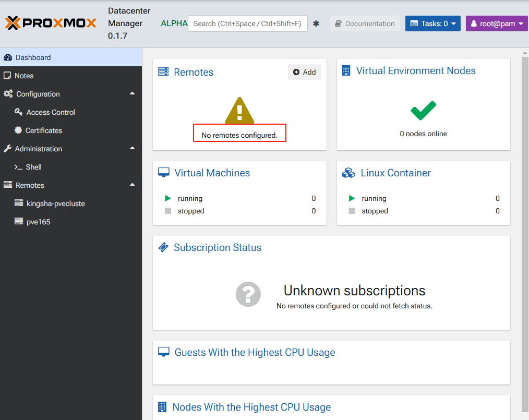Image resolution: width=529 pixels, height=420 pixels.
Task: Click the Subscription Status title
Action: (217, 247)
